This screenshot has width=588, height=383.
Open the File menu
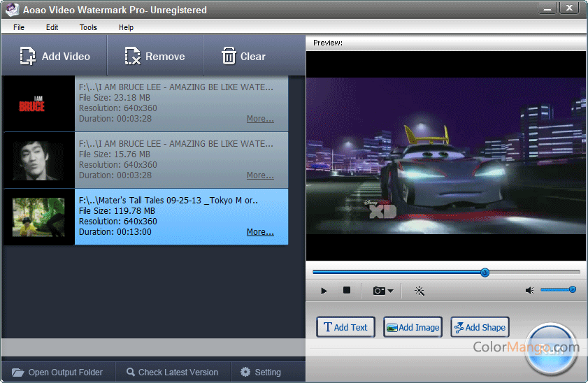click(x=19, y=27)
